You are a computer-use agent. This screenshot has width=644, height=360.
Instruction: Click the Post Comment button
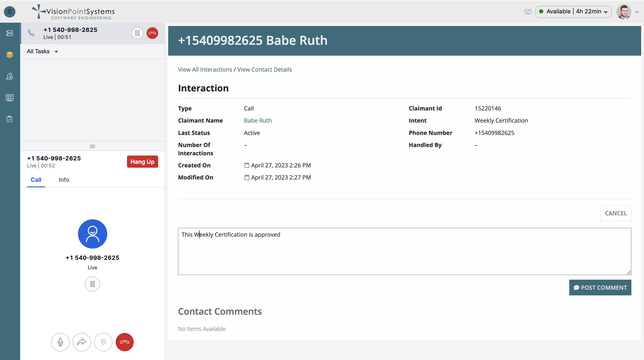tap(600, 288)
